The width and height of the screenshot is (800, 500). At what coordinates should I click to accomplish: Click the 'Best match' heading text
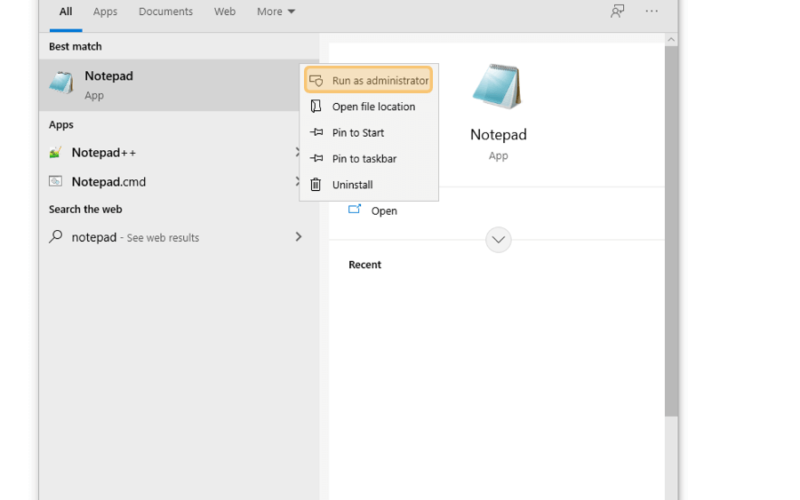pyautogui.click(x=76, y=46)
